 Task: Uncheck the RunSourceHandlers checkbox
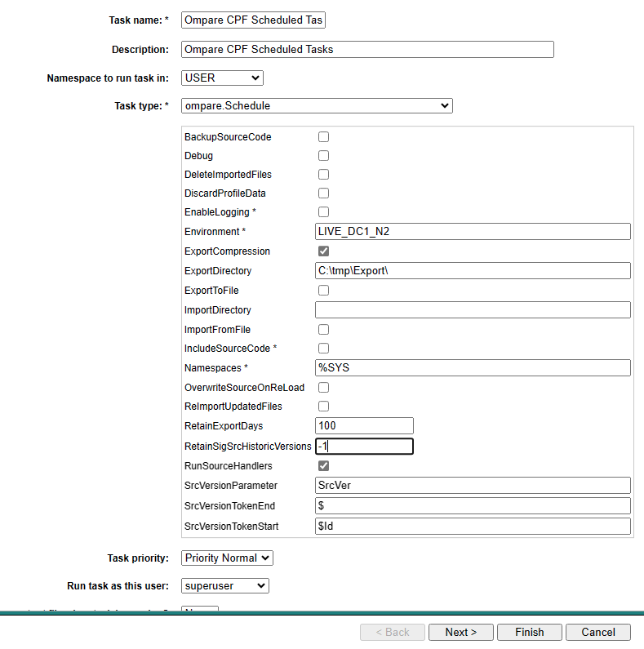pyautogui.click(x=324, y=466)
